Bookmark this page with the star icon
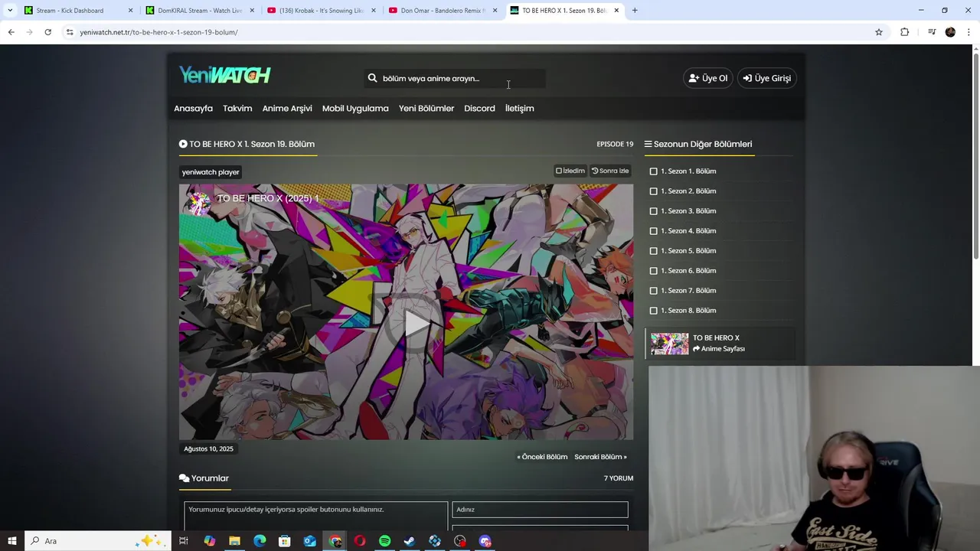Image resolution: width=980 pixels, height=551 pixels. (879, 32)
